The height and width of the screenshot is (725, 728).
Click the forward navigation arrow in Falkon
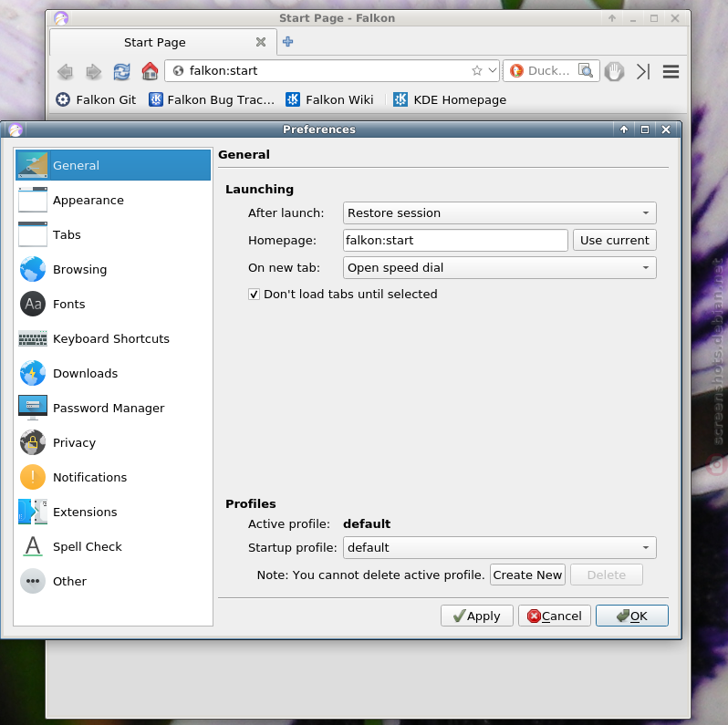pyautogui.click(x=94, y=71)
